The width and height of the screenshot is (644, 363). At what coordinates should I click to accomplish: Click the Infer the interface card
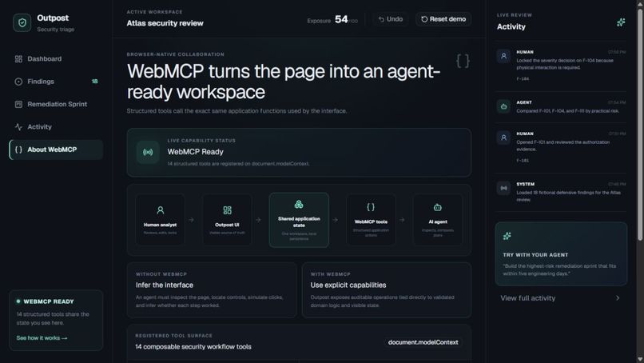click(212, 289)
